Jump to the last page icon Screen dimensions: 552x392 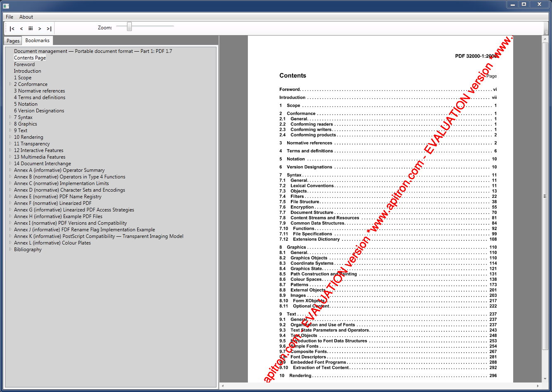(49, 28)
